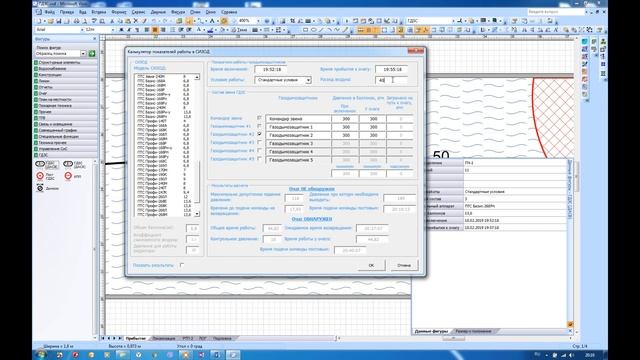
Task: Click the Отмена button in the dialog
Action: [404, 265]
